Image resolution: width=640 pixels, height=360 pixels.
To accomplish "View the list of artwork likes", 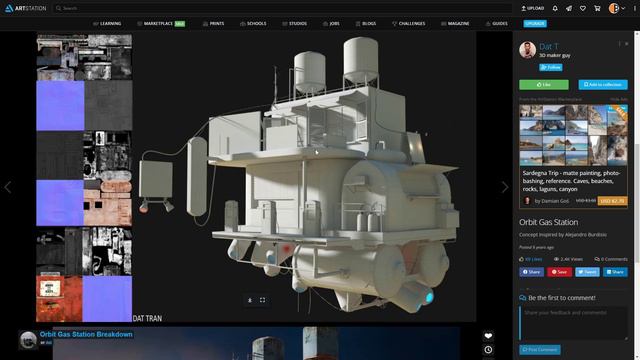I will point(531,259).
